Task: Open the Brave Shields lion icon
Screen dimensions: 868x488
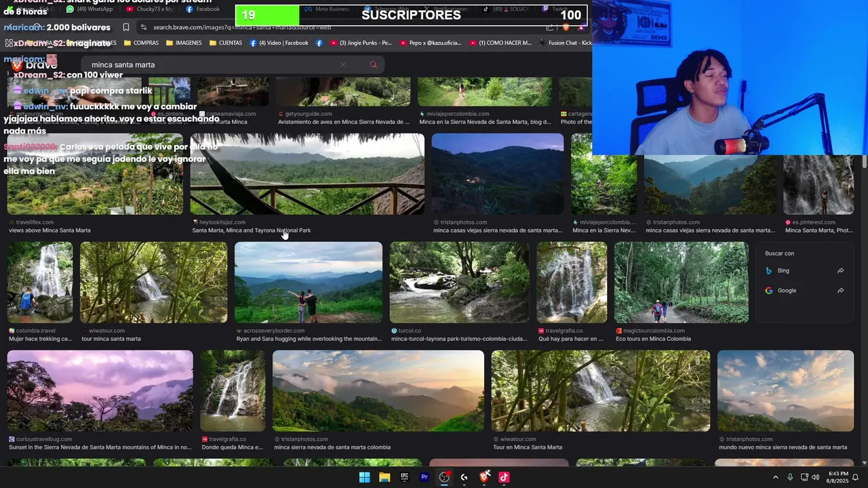Action: coord(566,27)
